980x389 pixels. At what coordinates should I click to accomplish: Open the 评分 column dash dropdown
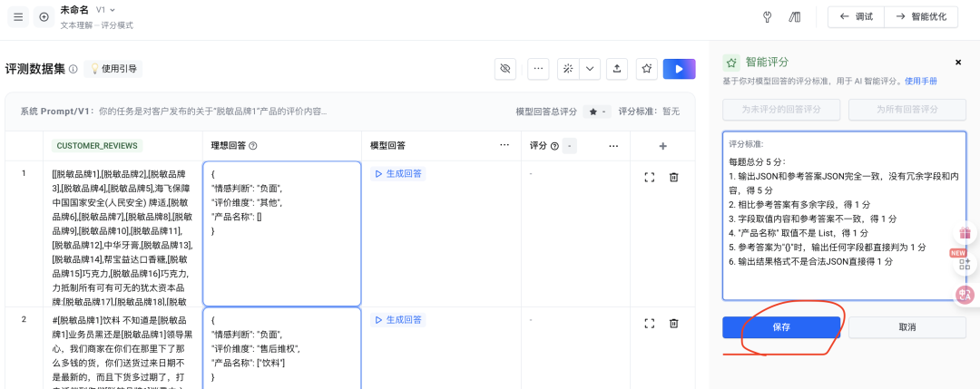pos(569,146)
